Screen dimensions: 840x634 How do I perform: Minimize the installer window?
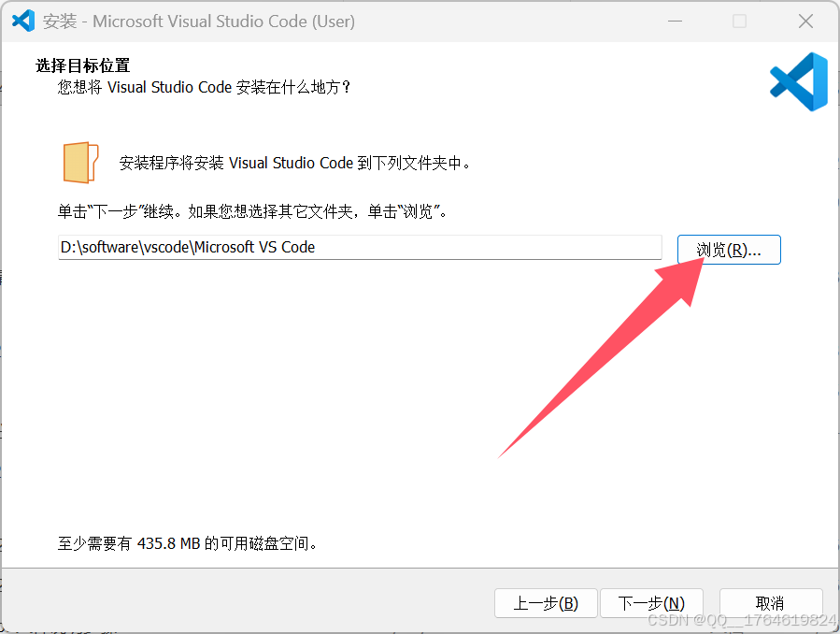pos(675,21)
